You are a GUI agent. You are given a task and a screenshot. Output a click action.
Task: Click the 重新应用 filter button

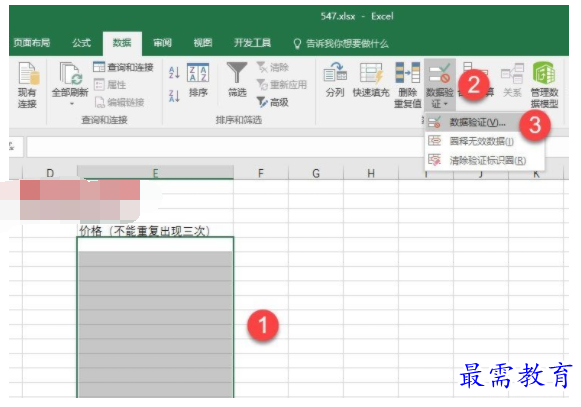pyautogui.click(x=282, y=85)
